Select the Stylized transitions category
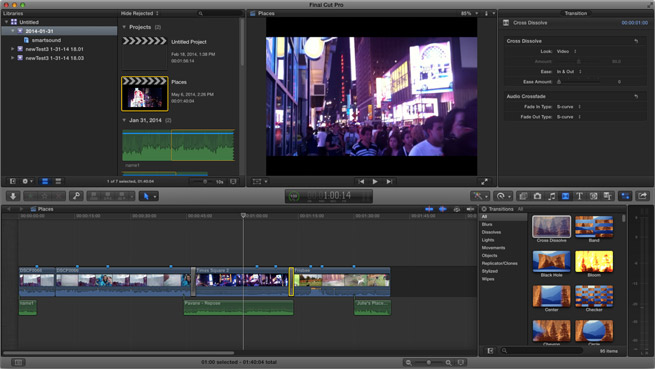 pos(490,271)
